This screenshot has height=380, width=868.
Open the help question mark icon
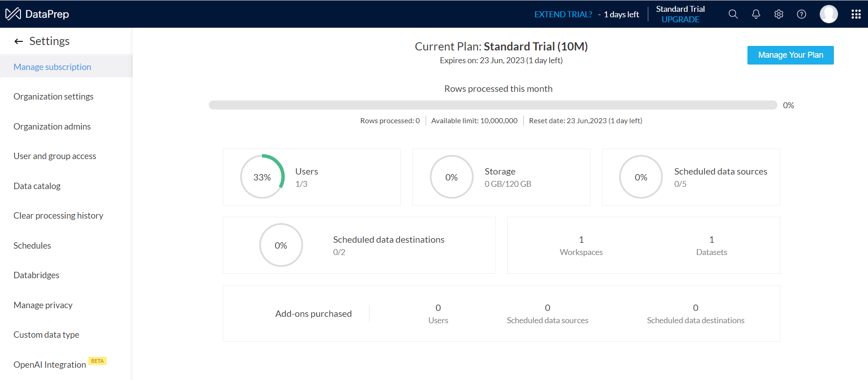(802, 14)
